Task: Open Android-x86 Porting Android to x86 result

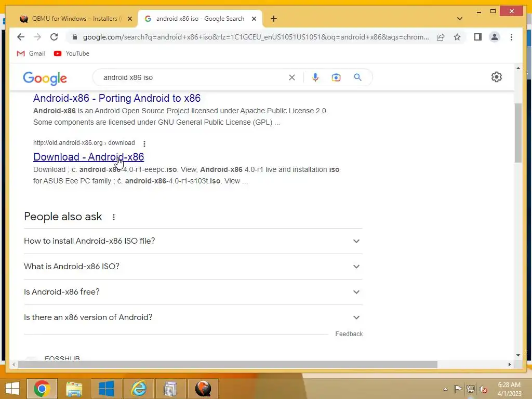Action: tap(117, 98)
